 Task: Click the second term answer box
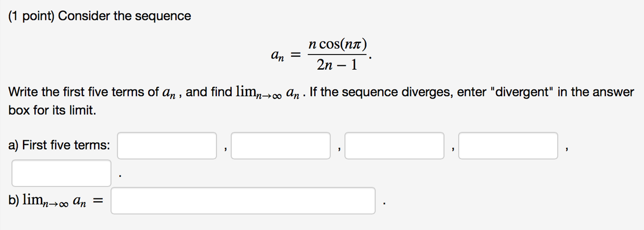280,145
